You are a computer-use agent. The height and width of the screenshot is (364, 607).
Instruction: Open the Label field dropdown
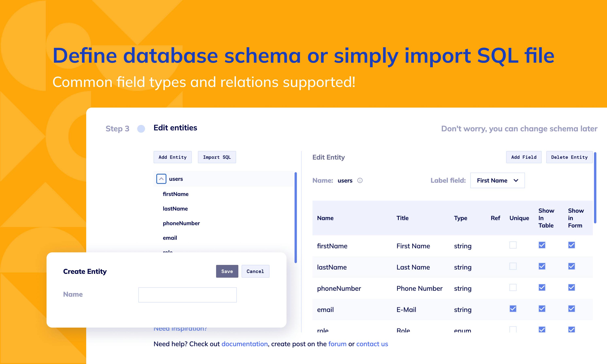click(497, 181)
